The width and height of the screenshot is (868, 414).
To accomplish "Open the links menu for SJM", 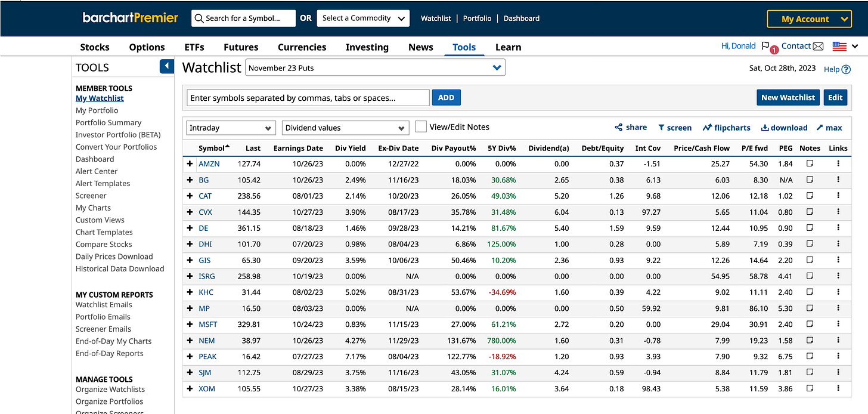I will [838, 373].
